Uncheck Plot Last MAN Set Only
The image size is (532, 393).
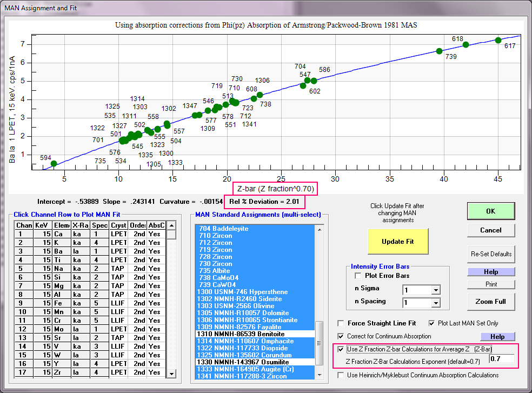(432, 323)
